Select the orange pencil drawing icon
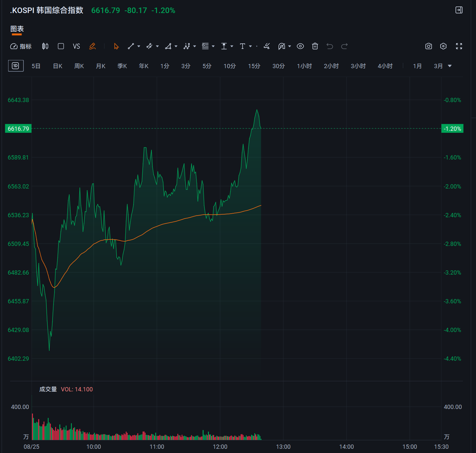This screenshot has height=453, width=476. click(92, 46)
